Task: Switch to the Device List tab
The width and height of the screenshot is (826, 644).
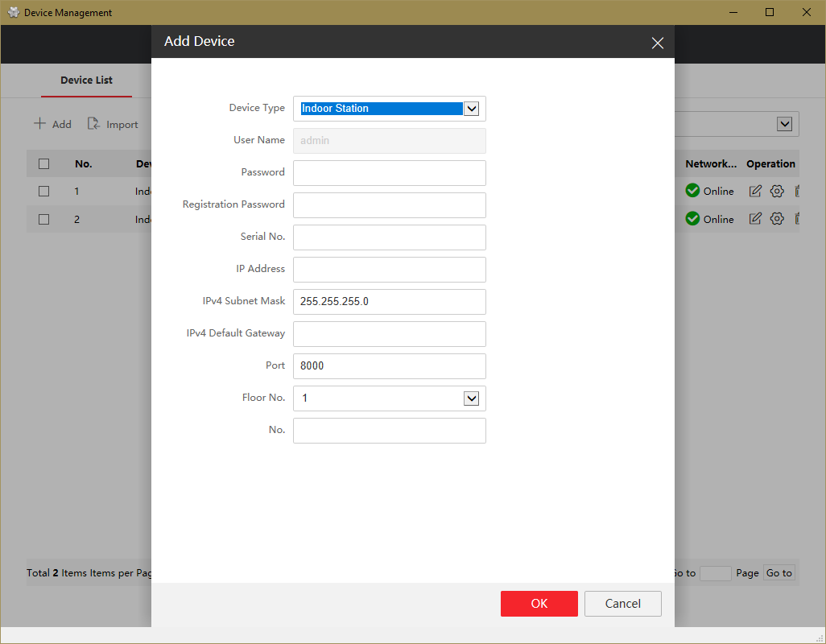Action: pos(86,80)
